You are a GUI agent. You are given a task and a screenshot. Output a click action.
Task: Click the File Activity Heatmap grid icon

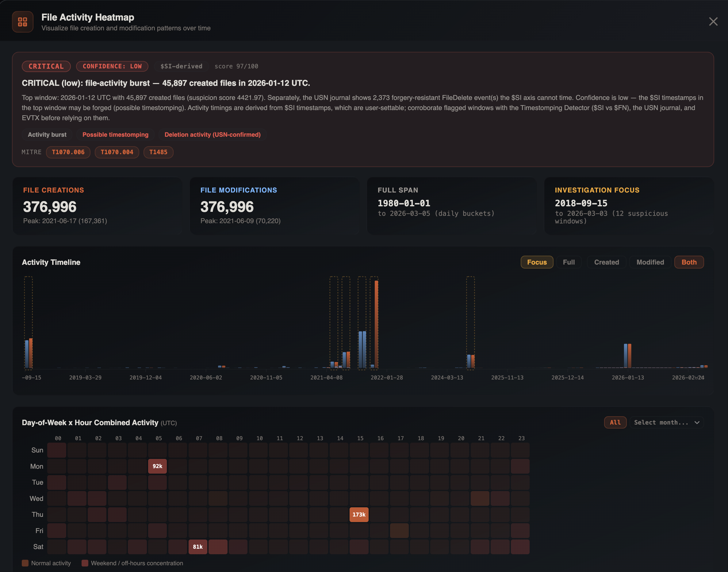click(22, 22)
